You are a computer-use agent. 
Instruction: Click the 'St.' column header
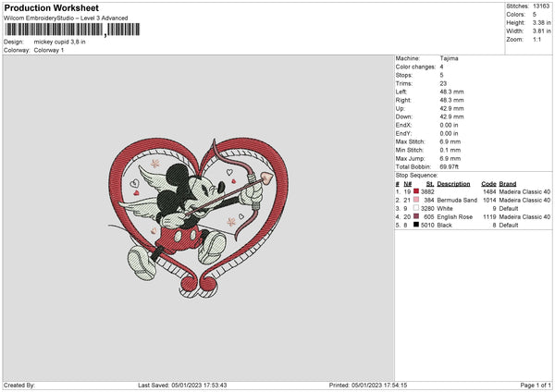[430, 184]
